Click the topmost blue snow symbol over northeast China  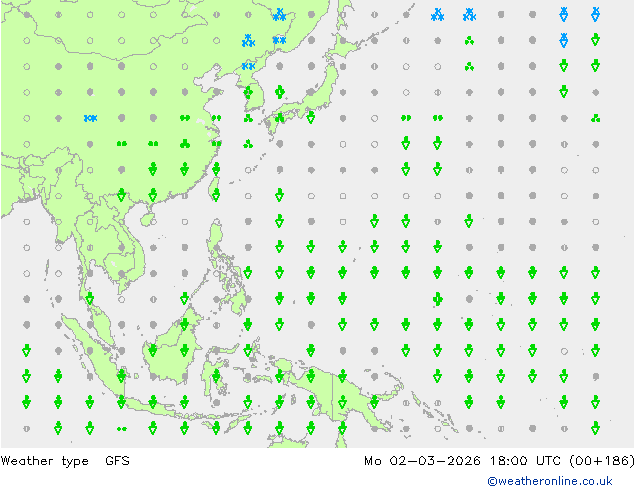point(279,15)
